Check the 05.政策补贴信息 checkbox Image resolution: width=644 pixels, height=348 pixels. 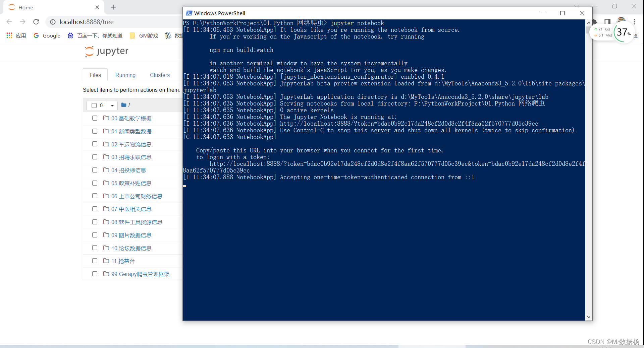pos(95,183)
